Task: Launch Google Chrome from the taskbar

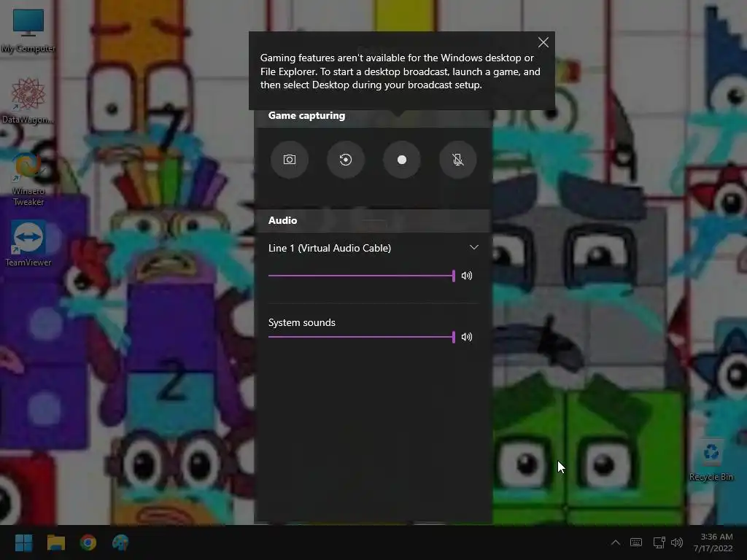Action: (x=88, y=542)
